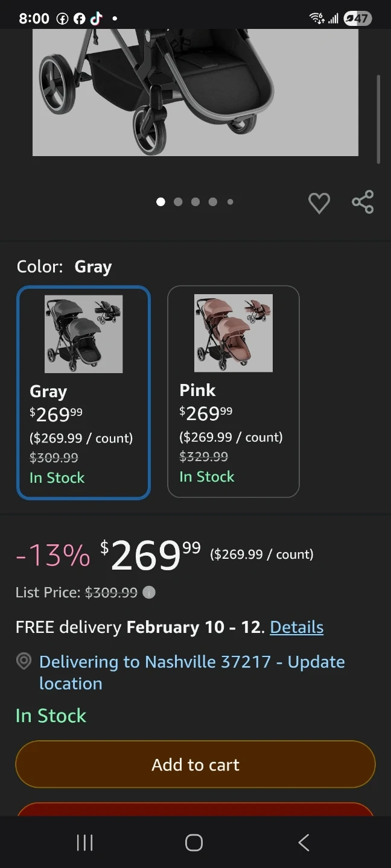Tap the Pink stroller swatch image
Image resolution: width=391 pixels, height=868 pixels.
point(234,333)
